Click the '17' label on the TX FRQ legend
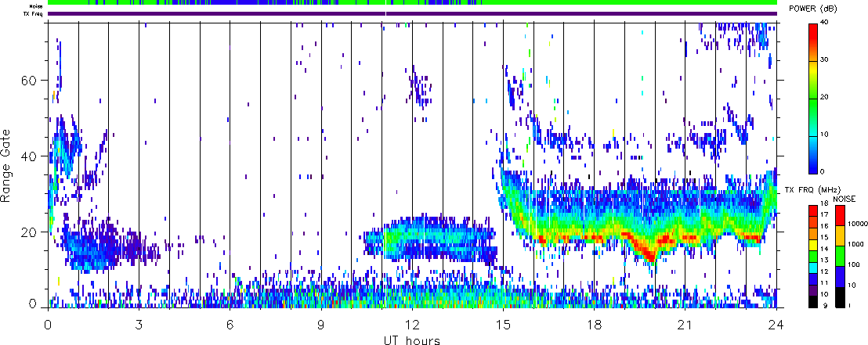The height and width of the screenshot is (345, 868). (x=823, y=214)
